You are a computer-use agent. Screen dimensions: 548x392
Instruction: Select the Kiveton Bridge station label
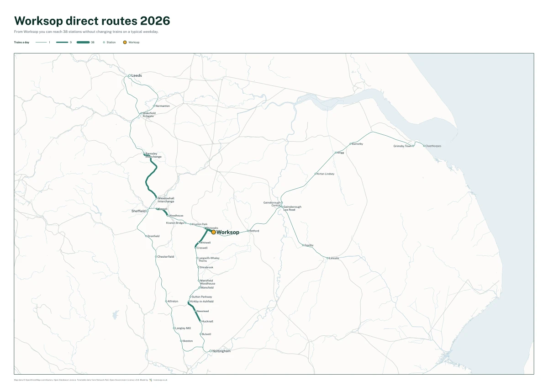point(175,223)
